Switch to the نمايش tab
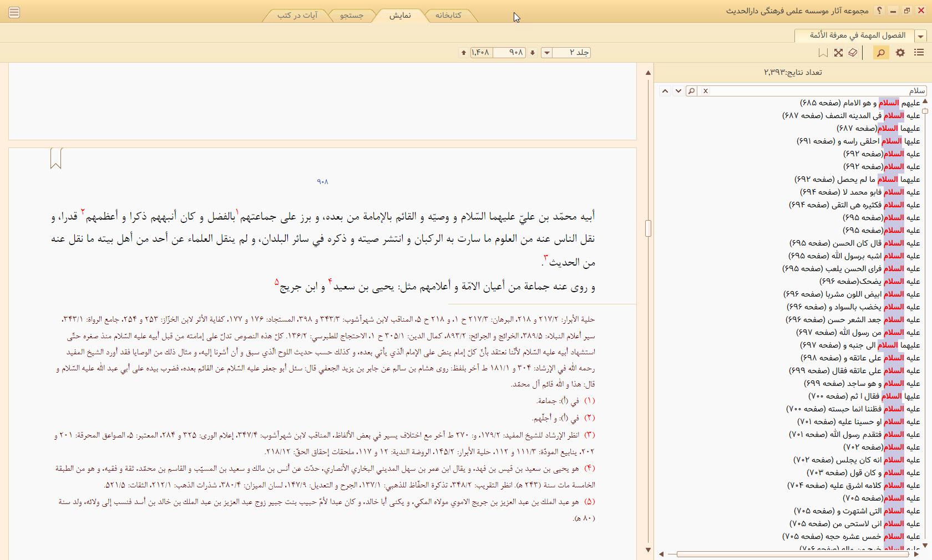 point(400,16)
